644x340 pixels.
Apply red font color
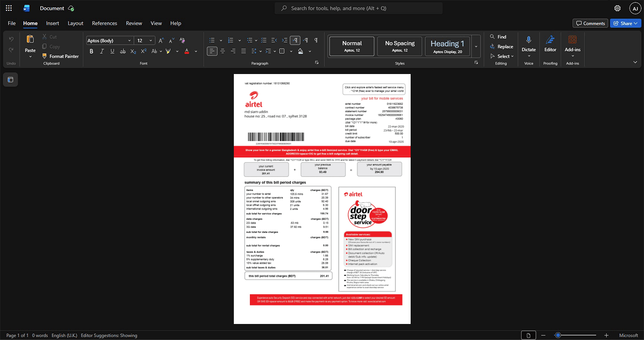pyautogui.click(x=187, y=51)
